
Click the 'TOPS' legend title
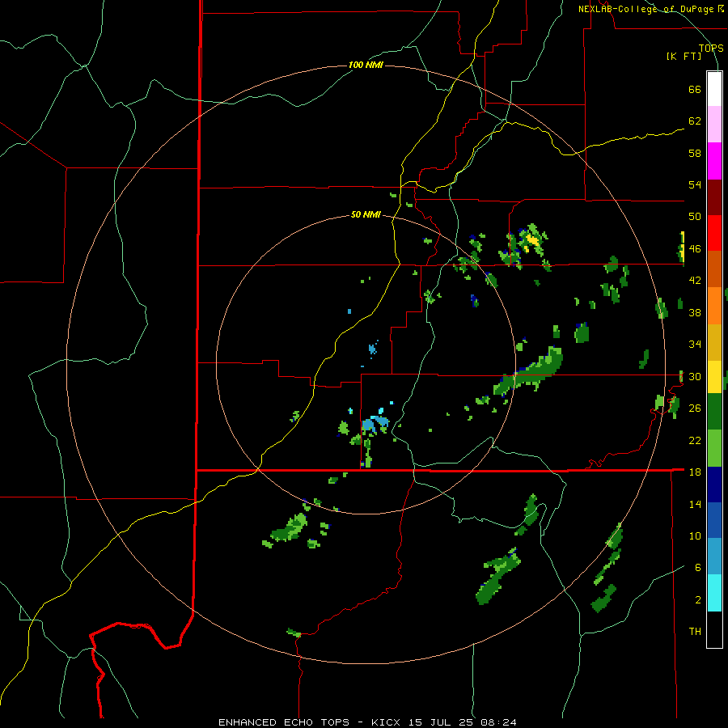coord(711,48)
